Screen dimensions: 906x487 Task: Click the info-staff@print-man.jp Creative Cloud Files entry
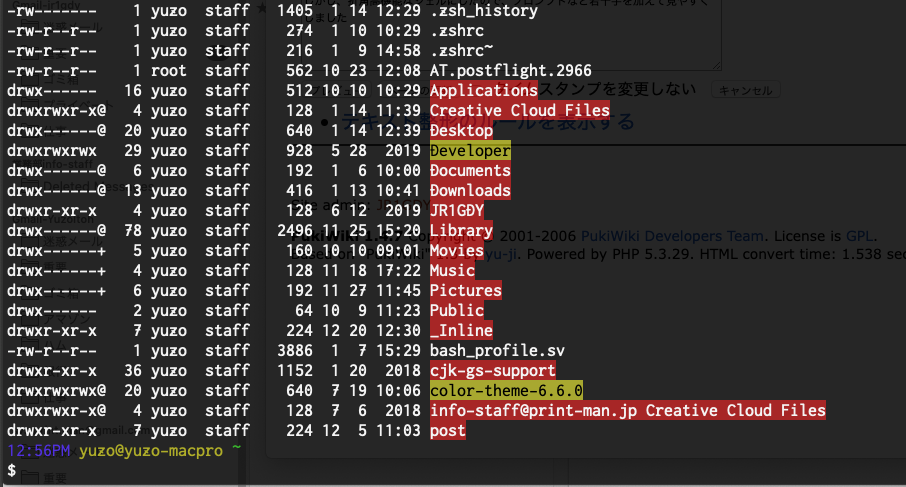627,410
